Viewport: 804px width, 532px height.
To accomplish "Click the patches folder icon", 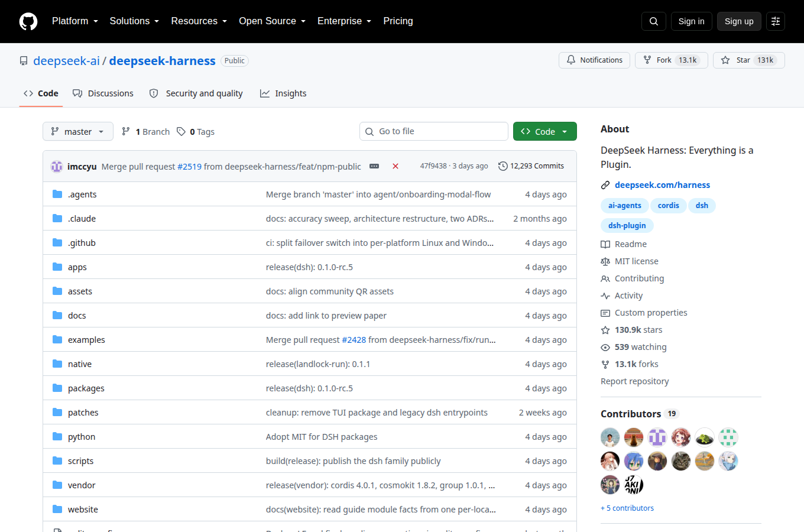I will point(57,412).
